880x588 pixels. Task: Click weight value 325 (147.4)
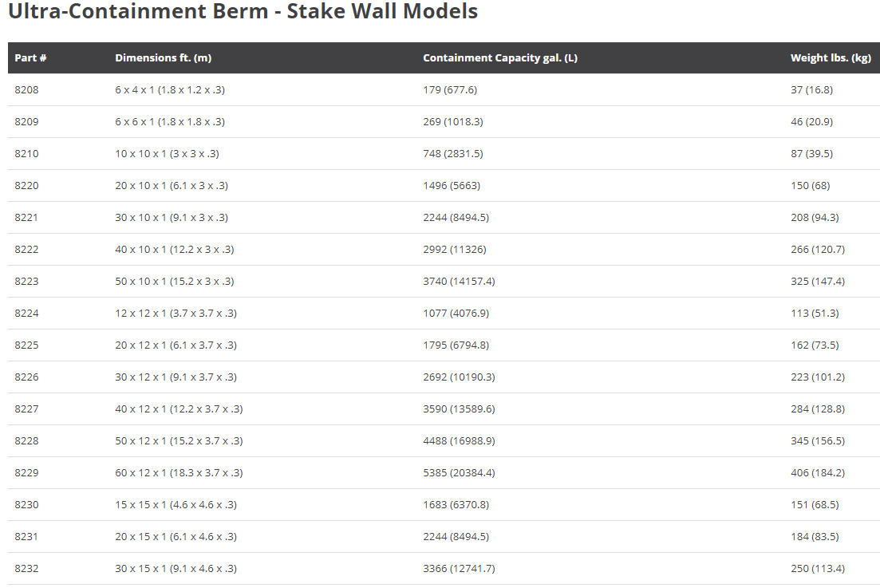tap(818, 282)
